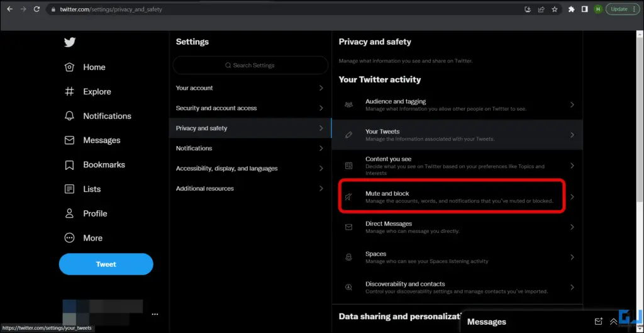Open Notifications bell icon in sidebar
The height and width of the screenshot is (333, 644).
(69, 116)
